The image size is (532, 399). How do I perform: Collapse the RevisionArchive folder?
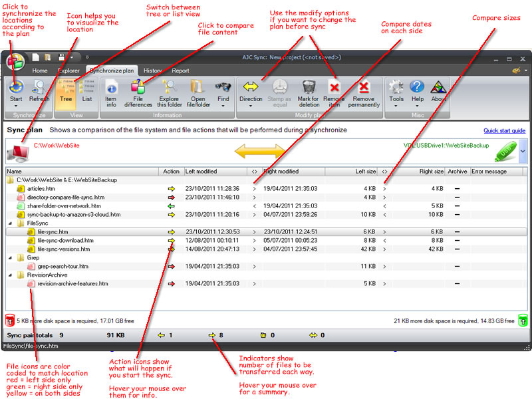click(10, 275)
